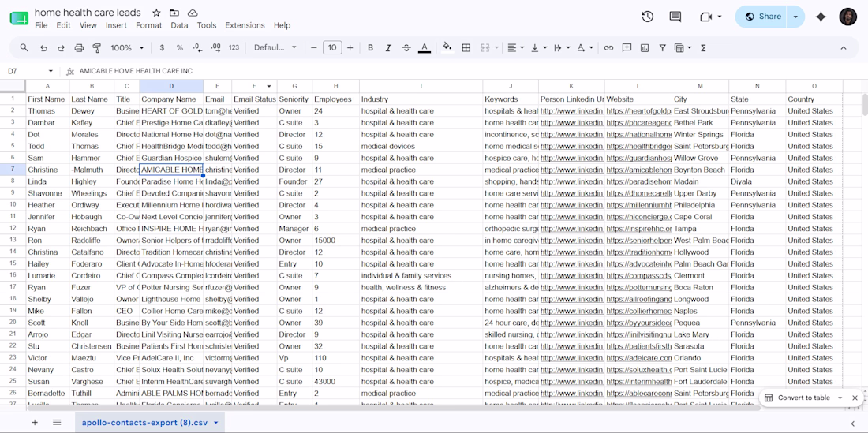Click the merge cells icon

pos(485,48)
